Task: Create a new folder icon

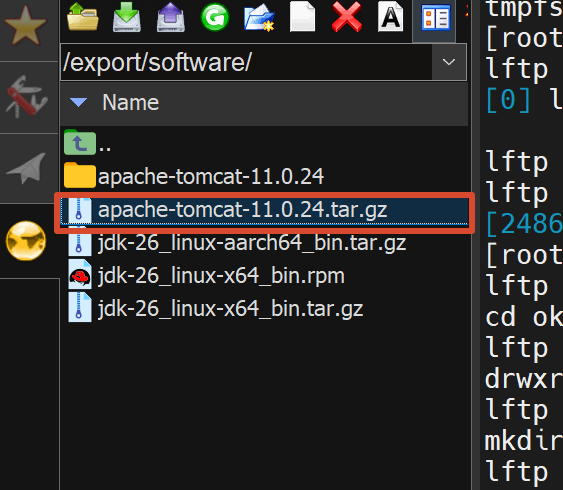Action: (259, 17)
